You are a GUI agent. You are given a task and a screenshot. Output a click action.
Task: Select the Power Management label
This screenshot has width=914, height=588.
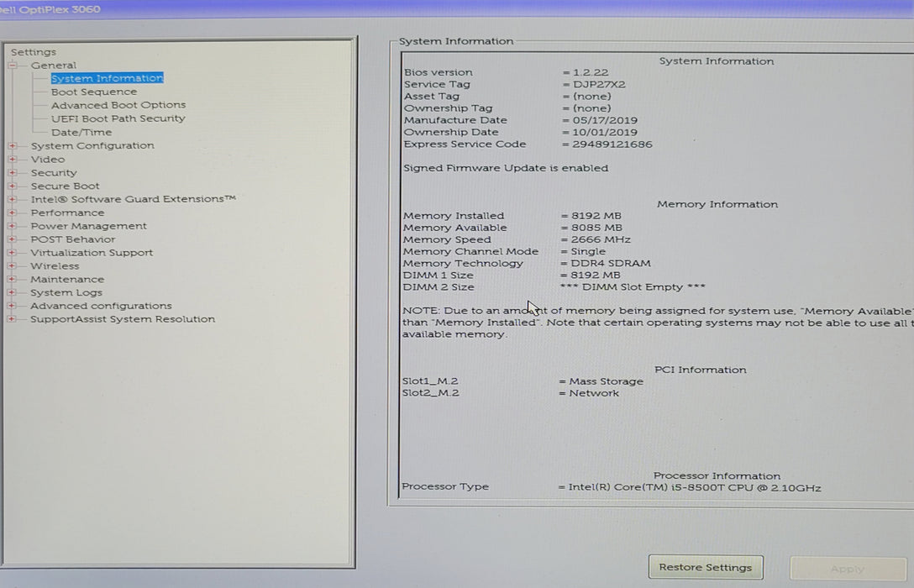coord(88,226)
